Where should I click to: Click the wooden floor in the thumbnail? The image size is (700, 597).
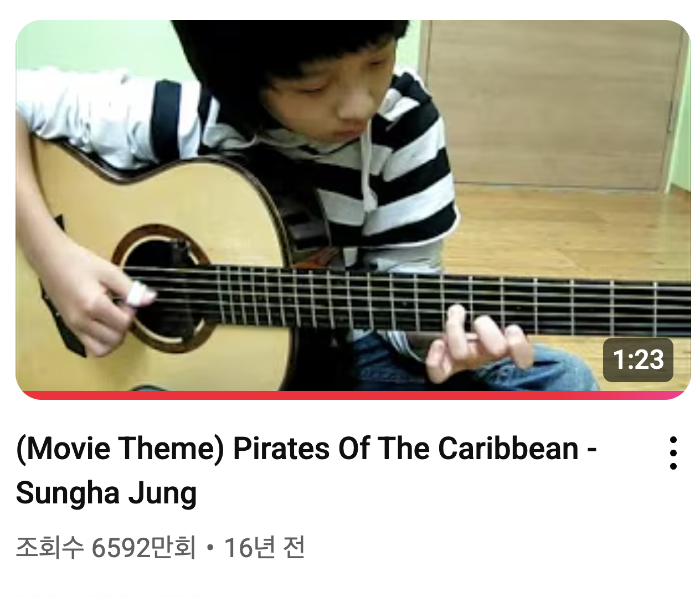[x=570, y=238]
